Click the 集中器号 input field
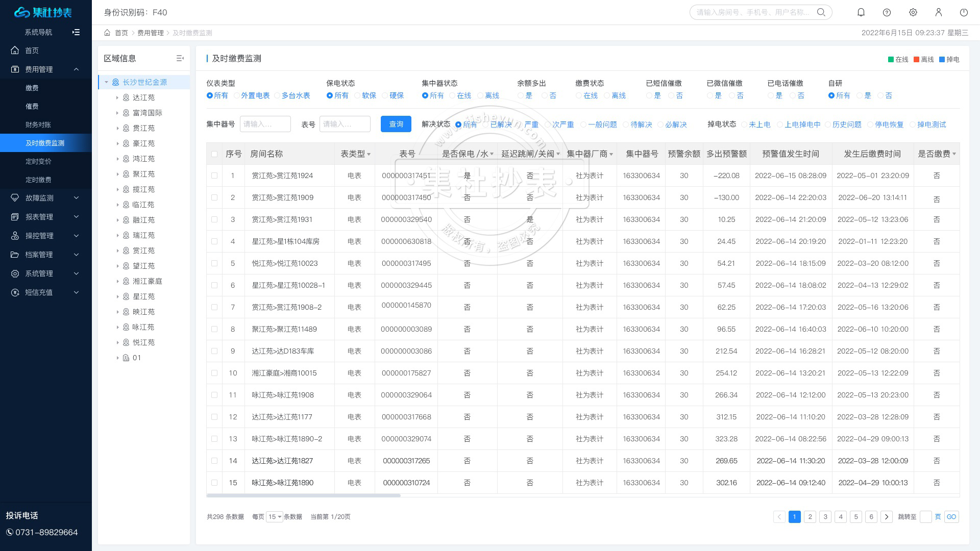This screenshot has width=980, height=551. click(265, 124)
